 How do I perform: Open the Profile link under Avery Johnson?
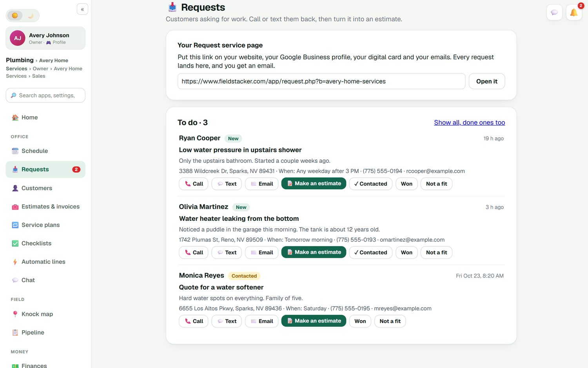(56, 42)
